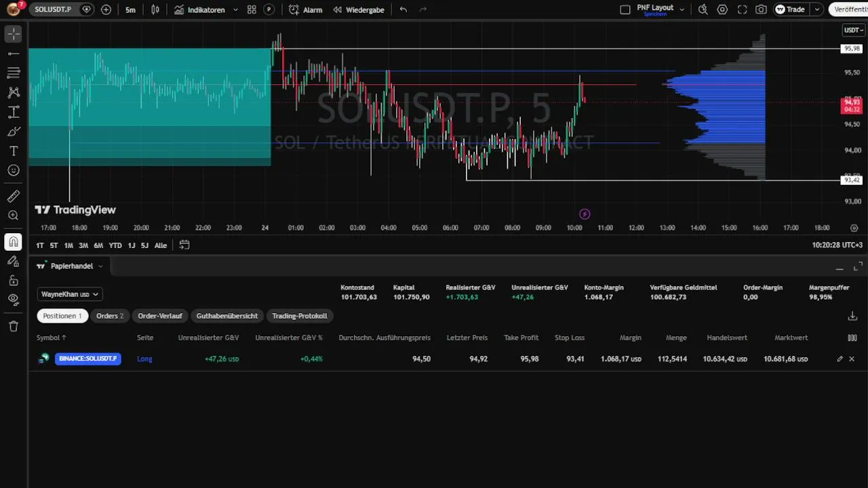Open the indicator templates grid menu
868x488 pixels.
(252, 9)
